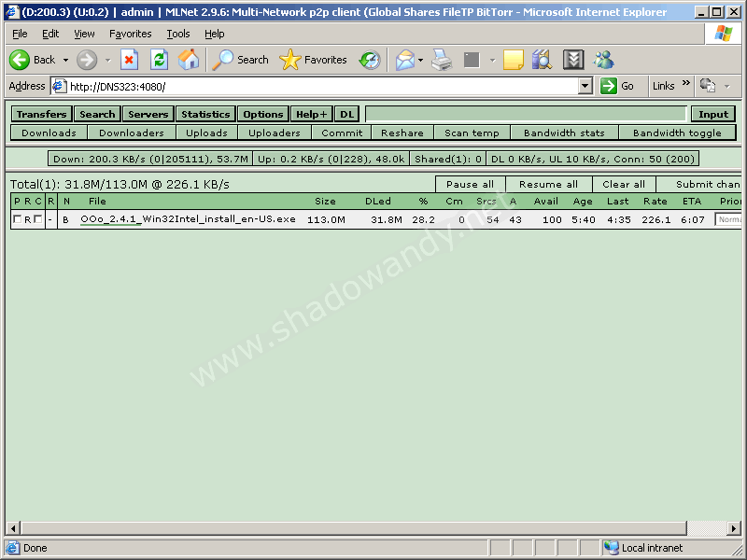Open the OOo_2.4.1 install file link

point(188,219)
